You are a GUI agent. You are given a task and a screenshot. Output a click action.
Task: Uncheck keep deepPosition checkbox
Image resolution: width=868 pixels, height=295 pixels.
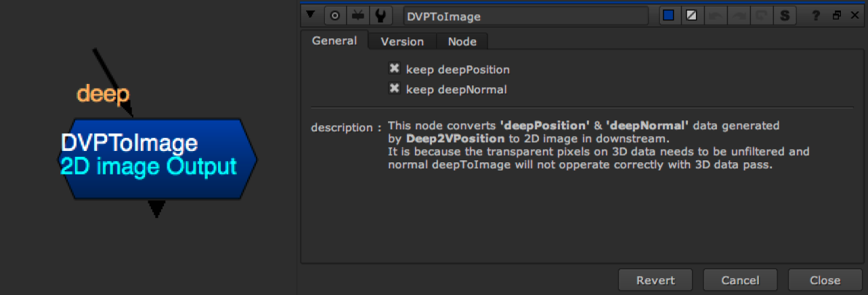point(393,68)
